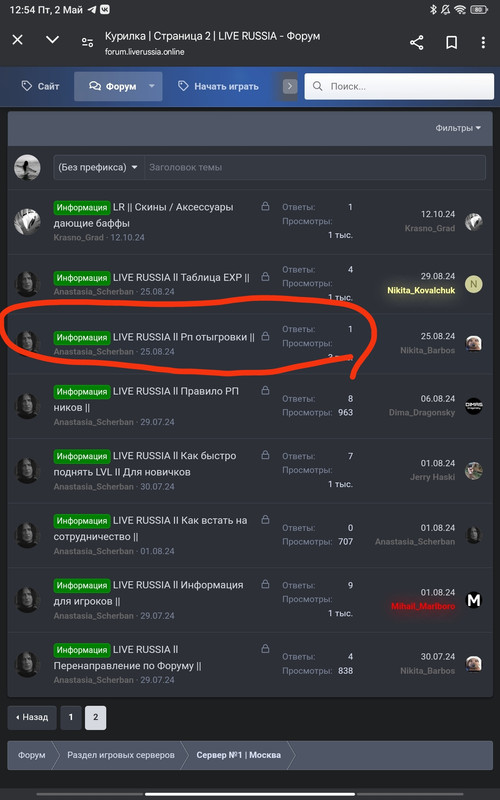Open the LIVE RUSSIA Рп отыгровки thread

coord(184,337)
